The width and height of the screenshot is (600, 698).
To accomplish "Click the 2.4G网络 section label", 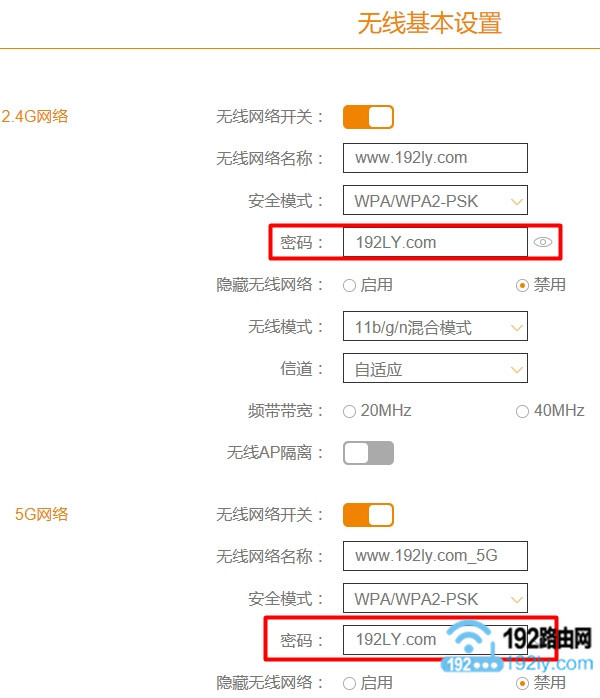I will [x=35, y=117].
